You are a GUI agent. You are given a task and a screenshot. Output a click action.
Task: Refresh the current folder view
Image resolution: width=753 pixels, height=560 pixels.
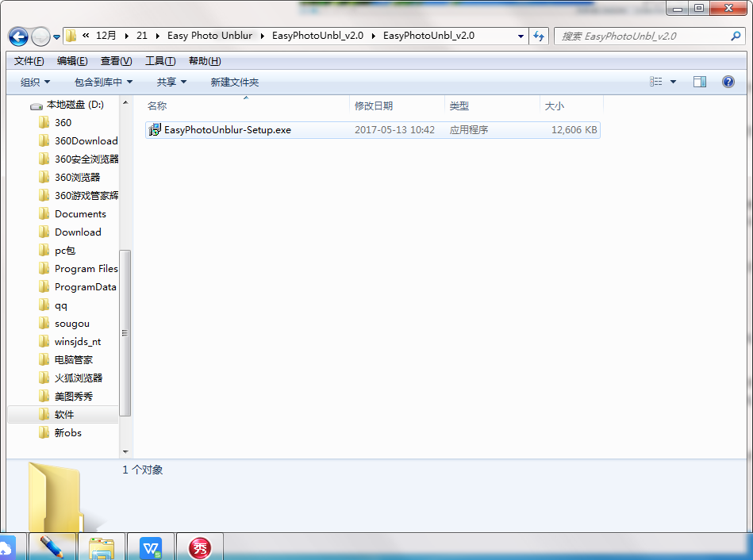tap(539, 36)
